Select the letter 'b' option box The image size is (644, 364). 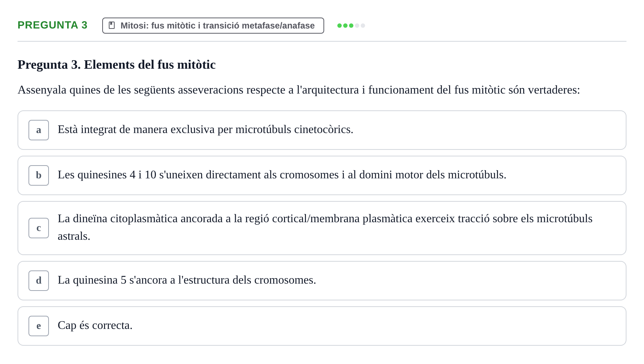(39, 175)
